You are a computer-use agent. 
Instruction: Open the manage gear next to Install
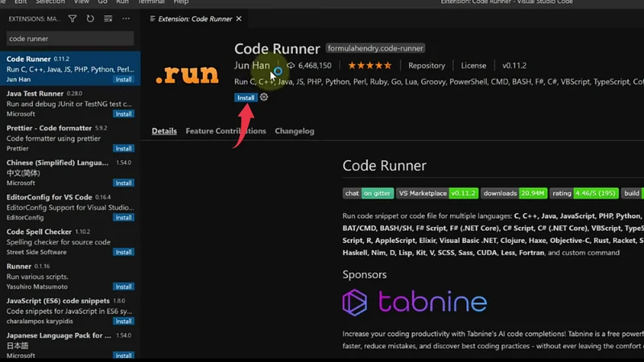click(x=264, y=97)
